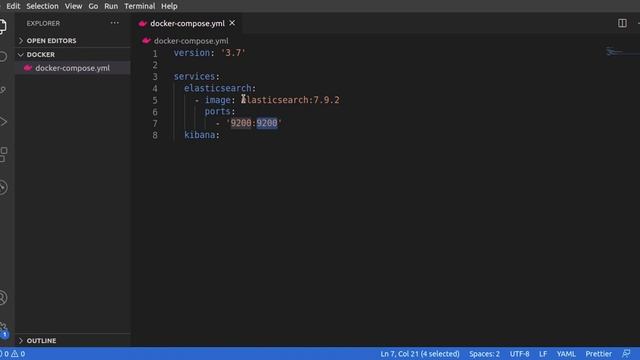The height and width of the screenshot is (360, 640).
Task: Change encoding via UTF-8 status item
Action: (x=519, y=354)
